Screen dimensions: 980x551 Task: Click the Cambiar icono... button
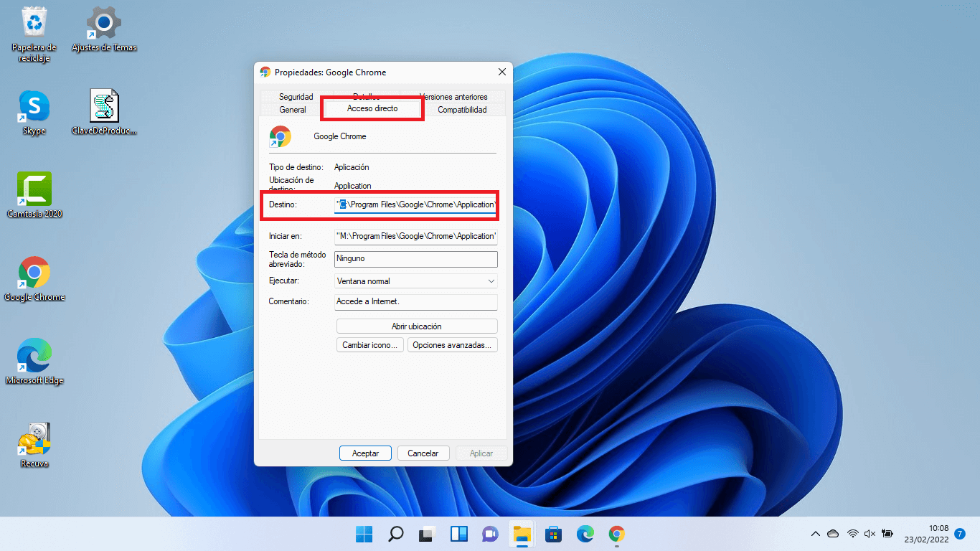click(x=369, y=345)
